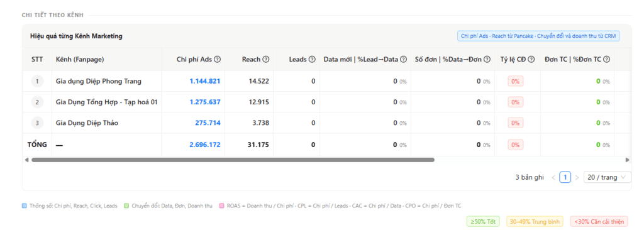Click the ≥50% Tốt legend badge
The image size is (644, 230).
483,221
